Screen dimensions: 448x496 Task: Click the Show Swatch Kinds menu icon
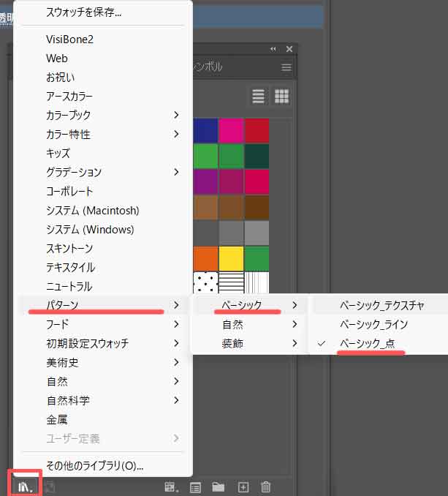pyautogui.click(x=172, y=487)
